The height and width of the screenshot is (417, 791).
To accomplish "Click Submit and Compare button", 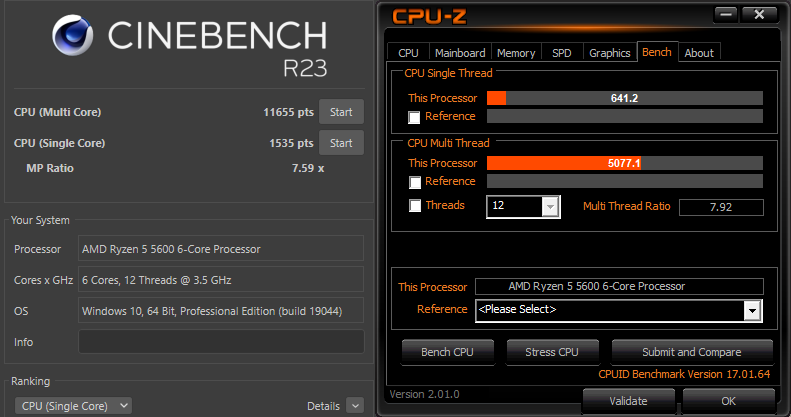I will click(x=692, y=352).
